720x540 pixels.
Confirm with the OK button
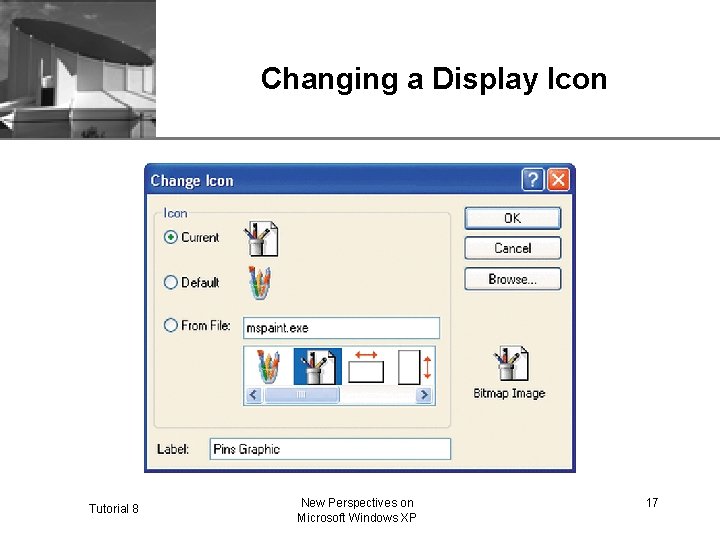[x=512, y=218]
